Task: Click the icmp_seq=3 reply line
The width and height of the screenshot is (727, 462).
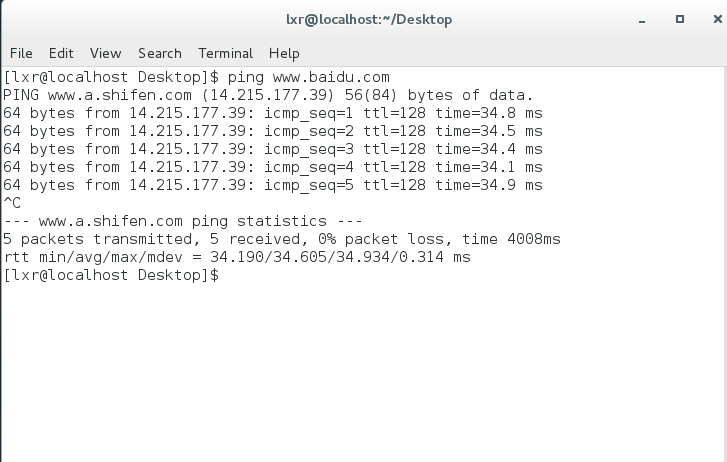Action: [x=273, y=149]
